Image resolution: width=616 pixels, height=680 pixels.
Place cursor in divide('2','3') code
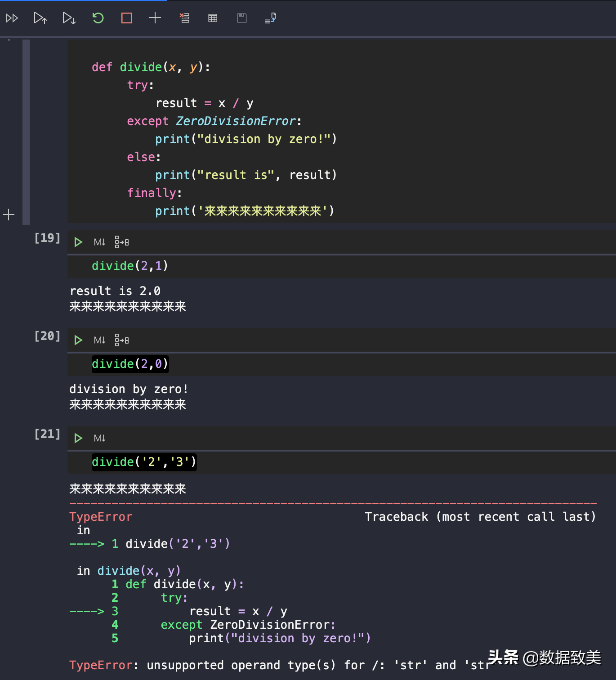(x=144, y=462)
